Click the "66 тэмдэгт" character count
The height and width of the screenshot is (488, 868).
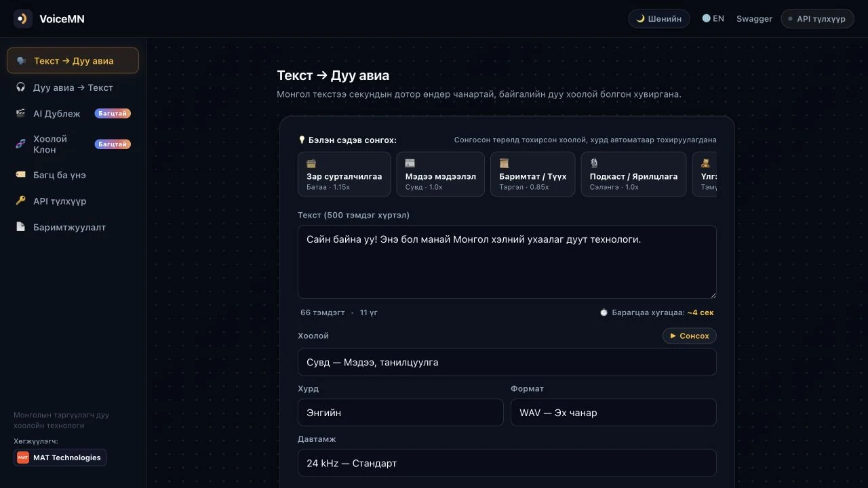(323, 313)
